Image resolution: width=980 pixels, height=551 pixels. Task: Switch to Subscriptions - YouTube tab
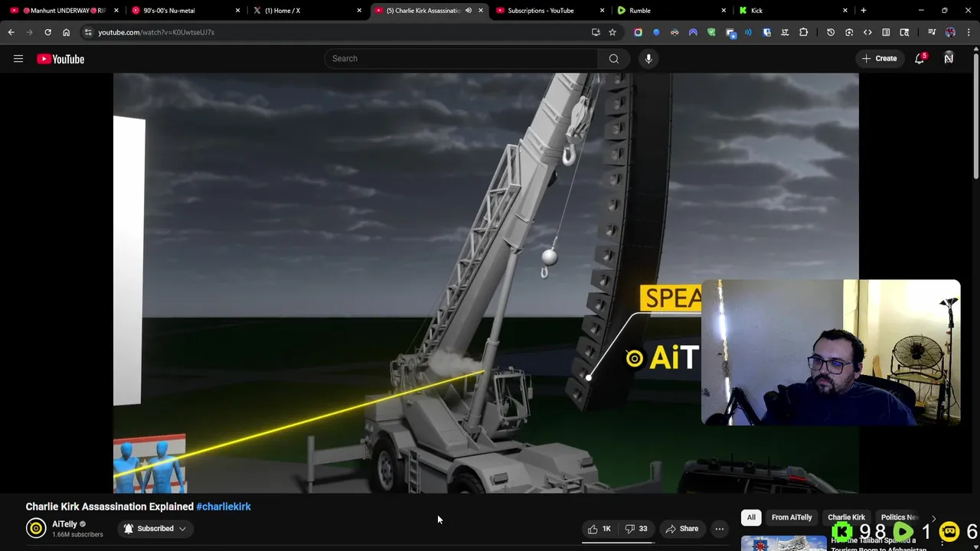tap(547, 11)
